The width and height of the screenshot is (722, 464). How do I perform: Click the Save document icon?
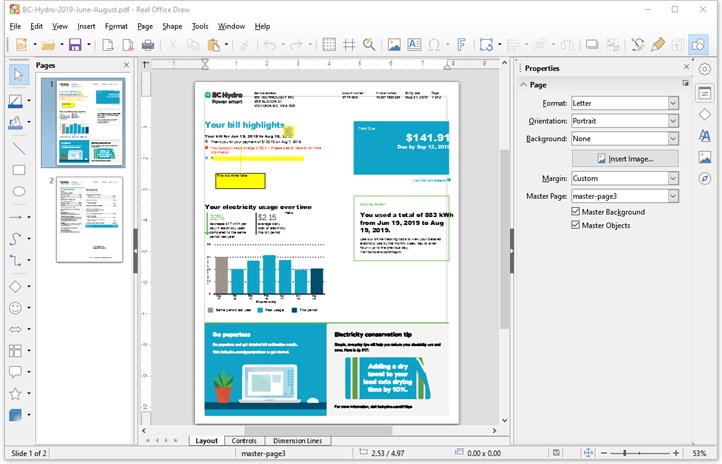75,45
